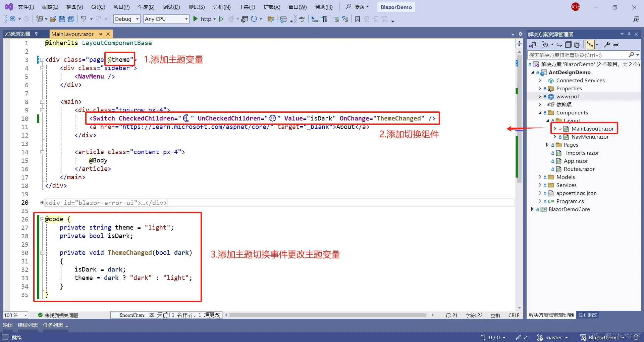Screen dimensions: 644x342
Task: Open the 调试(D) menu
Action: tap(171, 7)
